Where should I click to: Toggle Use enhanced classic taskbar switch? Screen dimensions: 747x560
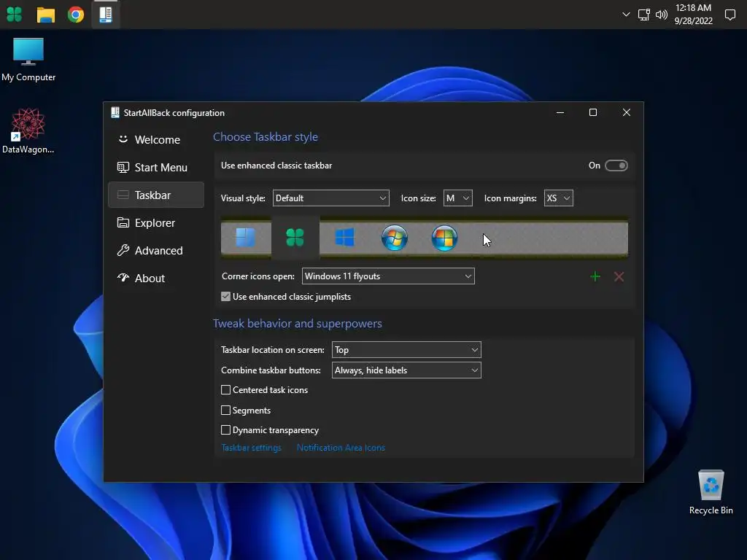pos(616,166)
